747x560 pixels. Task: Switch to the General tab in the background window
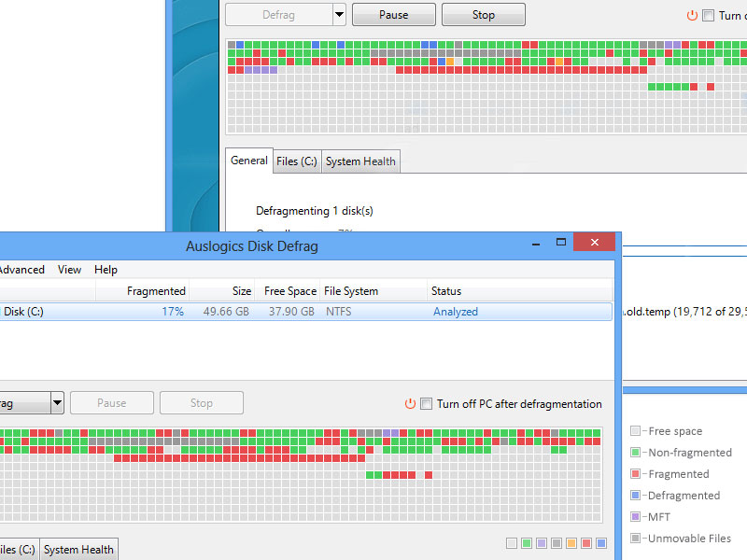[x=248, y=161]
